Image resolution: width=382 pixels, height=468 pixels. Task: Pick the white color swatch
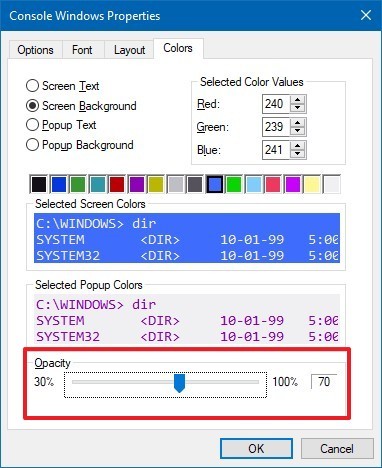(x=332, y=184)
